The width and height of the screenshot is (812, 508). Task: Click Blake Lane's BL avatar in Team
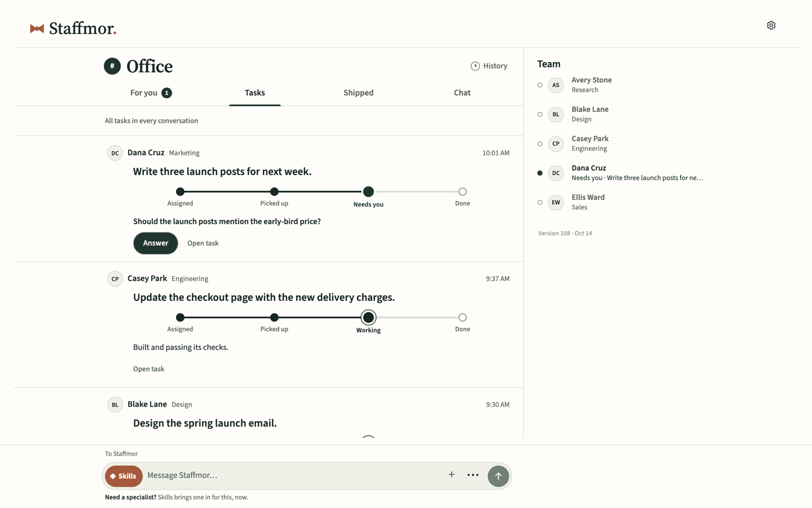coord(556,115)
